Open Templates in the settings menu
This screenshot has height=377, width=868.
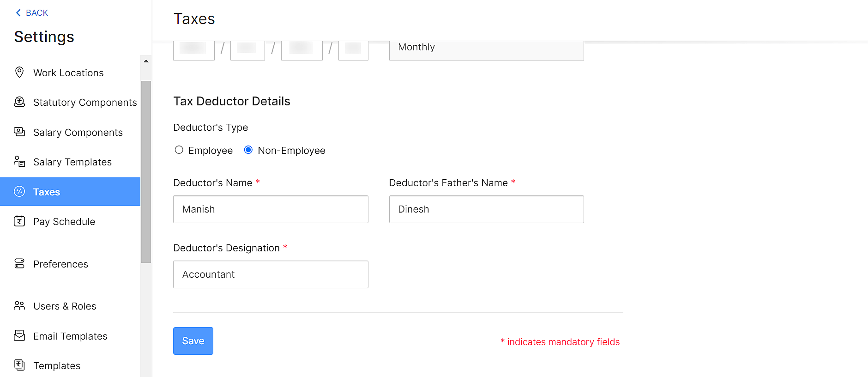point(57,366)
